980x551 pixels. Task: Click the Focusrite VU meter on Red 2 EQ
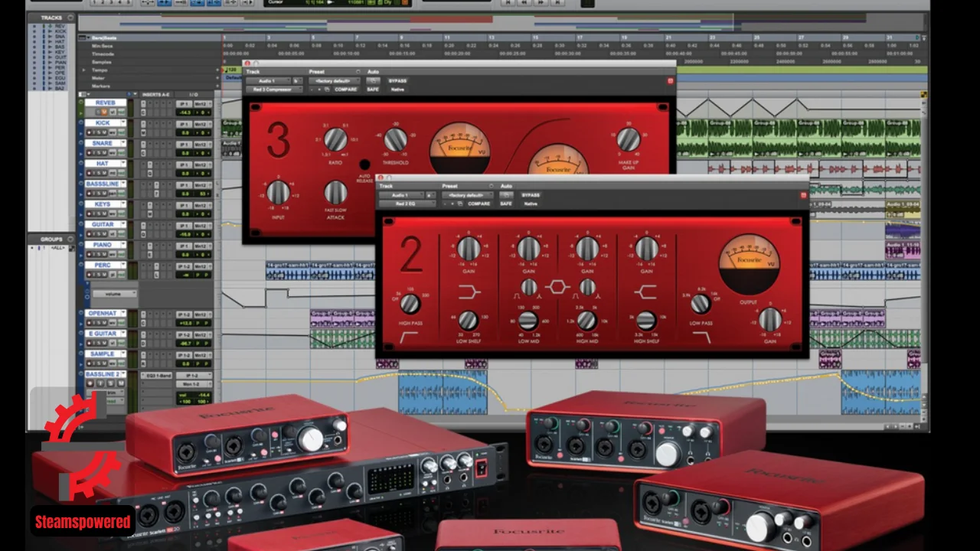pos(750,264)
